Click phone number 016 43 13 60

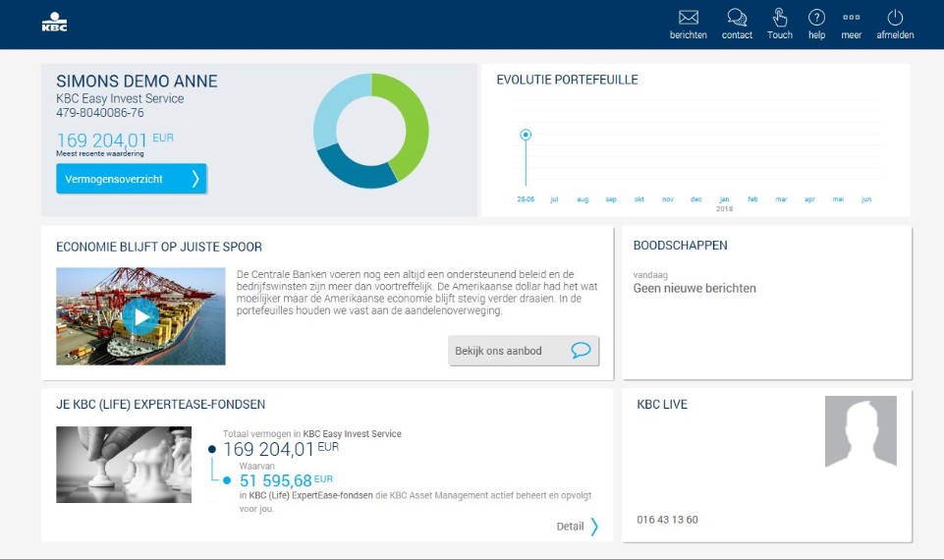point(667,520)
